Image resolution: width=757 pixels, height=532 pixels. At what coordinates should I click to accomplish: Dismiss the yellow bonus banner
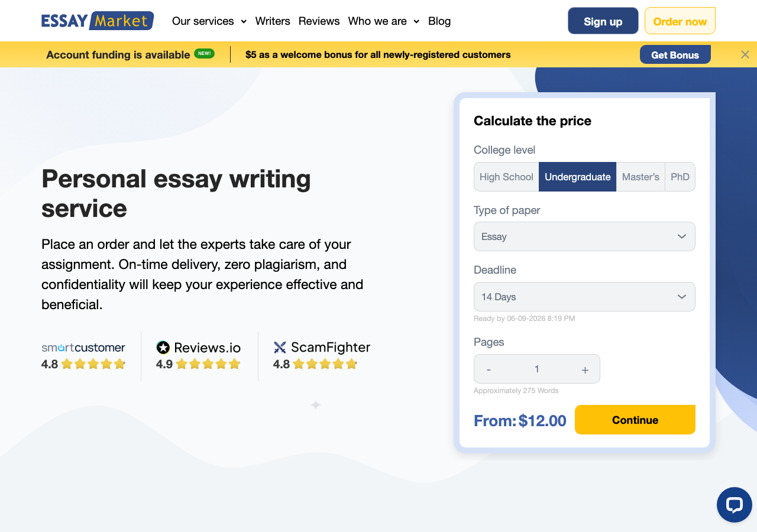tap(745, 54)
